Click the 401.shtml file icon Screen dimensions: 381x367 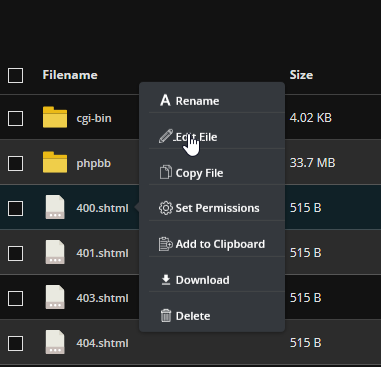(x=55, y=252)
